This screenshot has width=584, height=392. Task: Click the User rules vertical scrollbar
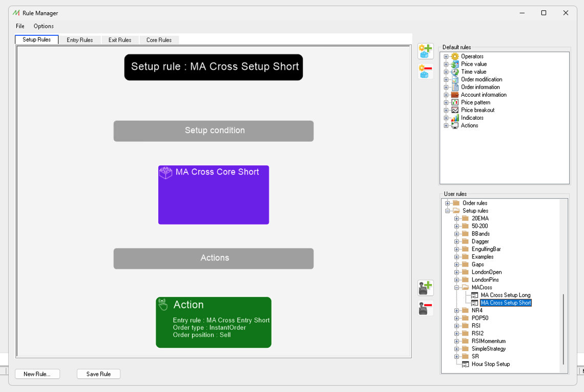pyautogui.click(x=563, y=328)
